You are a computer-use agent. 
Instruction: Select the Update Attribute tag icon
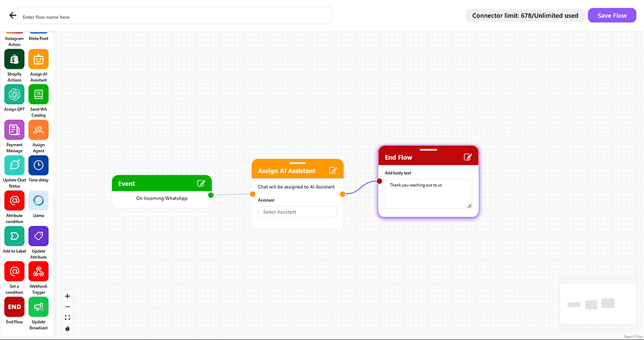pyautogui.click(x=39, y=236)
